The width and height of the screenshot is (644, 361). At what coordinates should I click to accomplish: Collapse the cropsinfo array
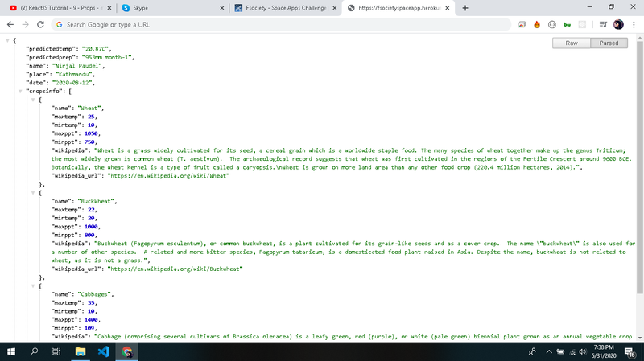(x=20, y=91)
